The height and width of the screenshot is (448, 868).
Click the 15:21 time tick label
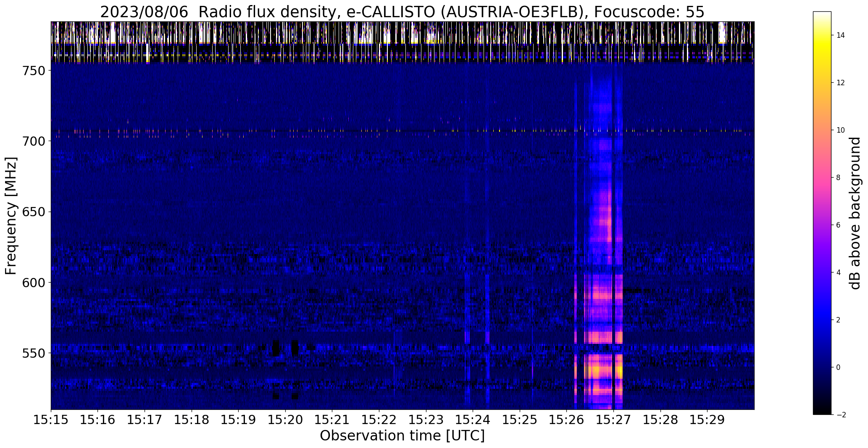pos(332,419)
